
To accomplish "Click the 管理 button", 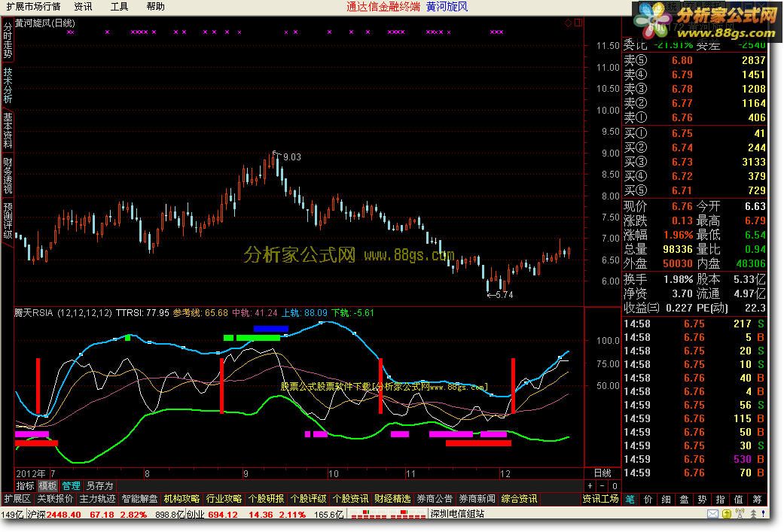I will 71,485.
